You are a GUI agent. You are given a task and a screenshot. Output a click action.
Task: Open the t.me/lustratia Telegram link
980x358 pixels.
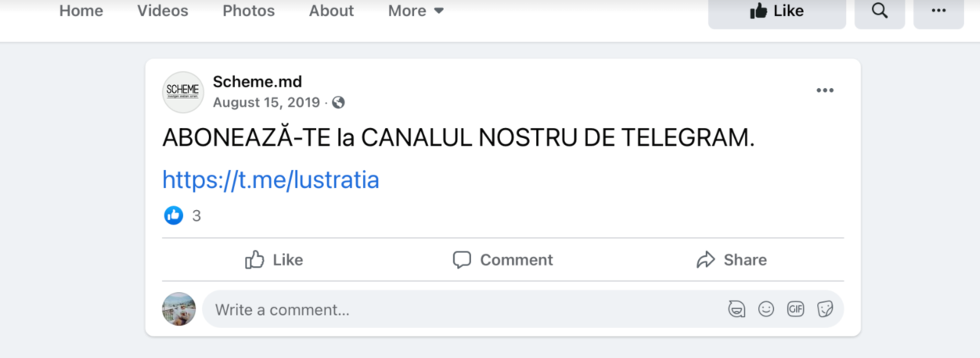click(x=271, y=180)
